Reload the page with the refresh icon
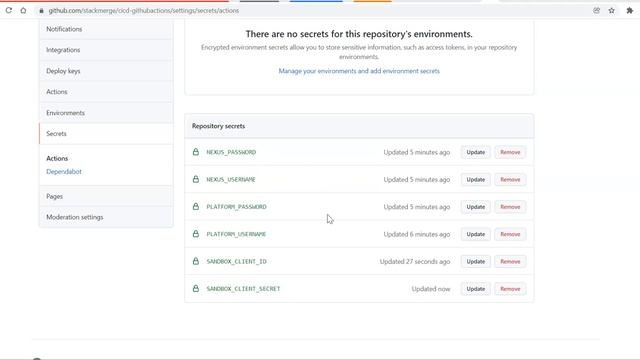Screen dimensions: 640x360 pyautogui.click(x=9, y=11)
